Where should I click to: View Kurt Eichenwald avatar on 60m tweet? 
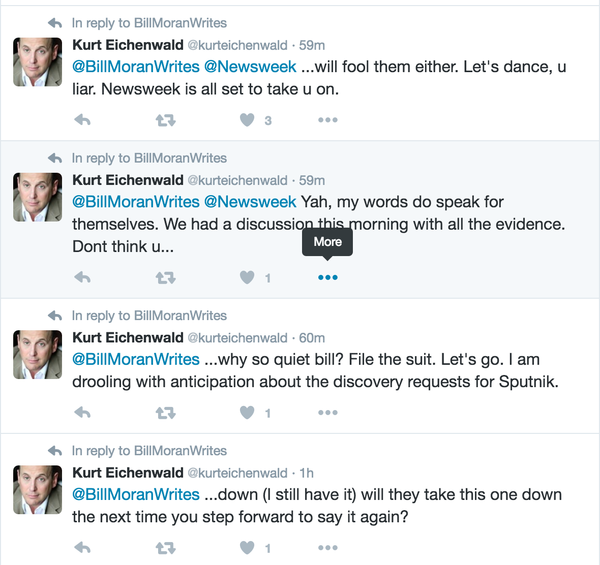[x=38, y=355]
